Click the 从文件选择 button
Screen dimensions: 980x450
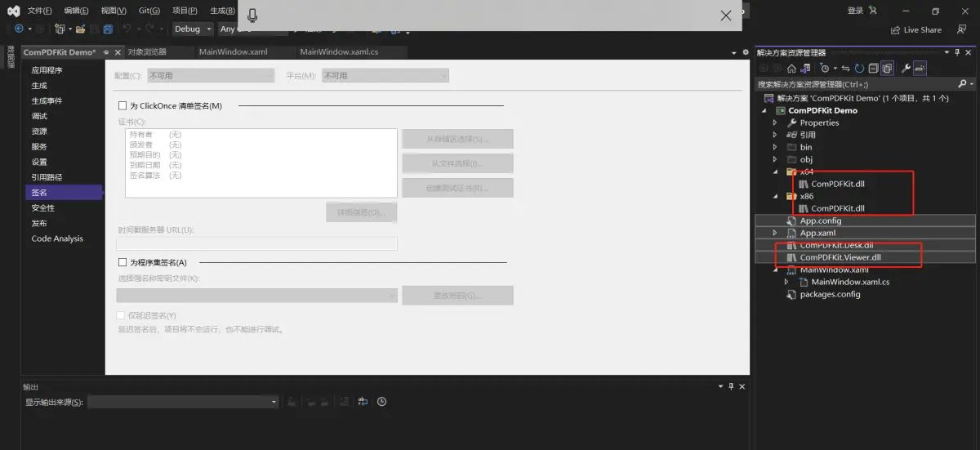[x=457, y=163]
